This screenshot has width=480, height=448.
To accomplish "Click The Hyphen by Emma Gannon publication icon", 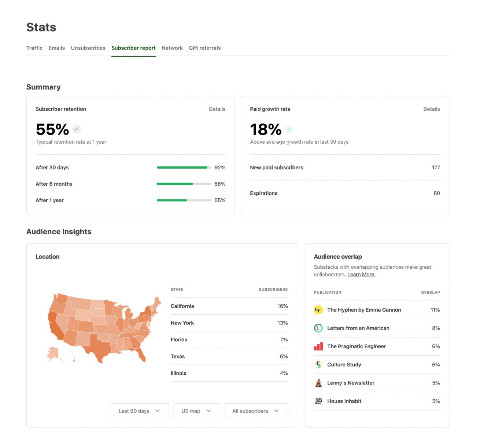I will [318, 310].
